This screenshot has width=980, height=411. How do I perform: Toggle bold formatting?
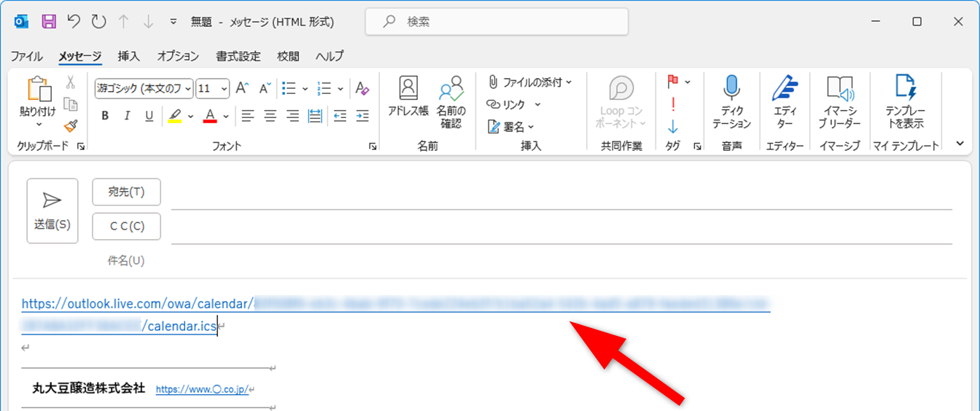[x=105, y=115]
